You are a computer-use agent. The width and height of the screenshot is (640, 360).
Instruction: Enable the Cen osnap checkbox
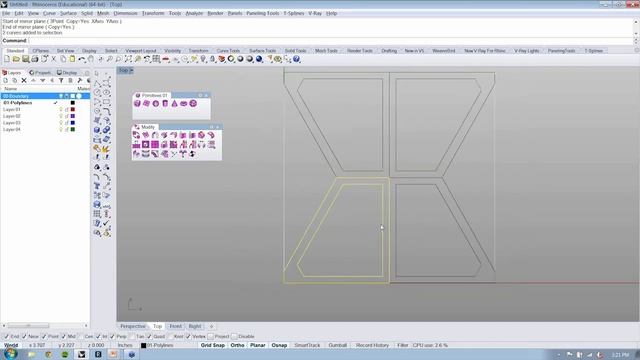(x=80, y=337)
